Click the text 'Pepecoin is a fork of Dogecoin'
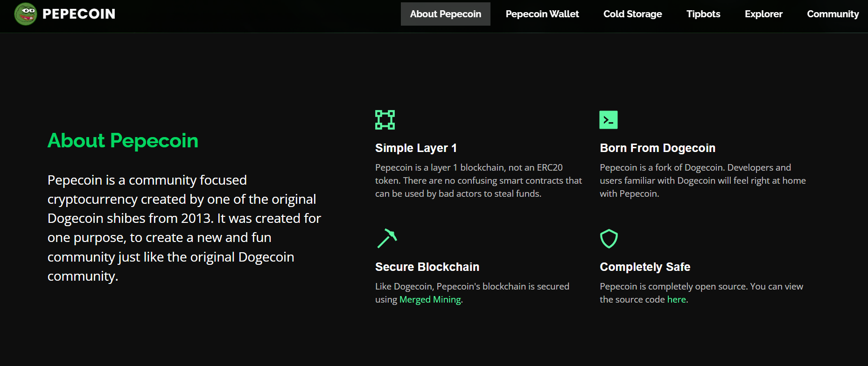 pos(661,167)
